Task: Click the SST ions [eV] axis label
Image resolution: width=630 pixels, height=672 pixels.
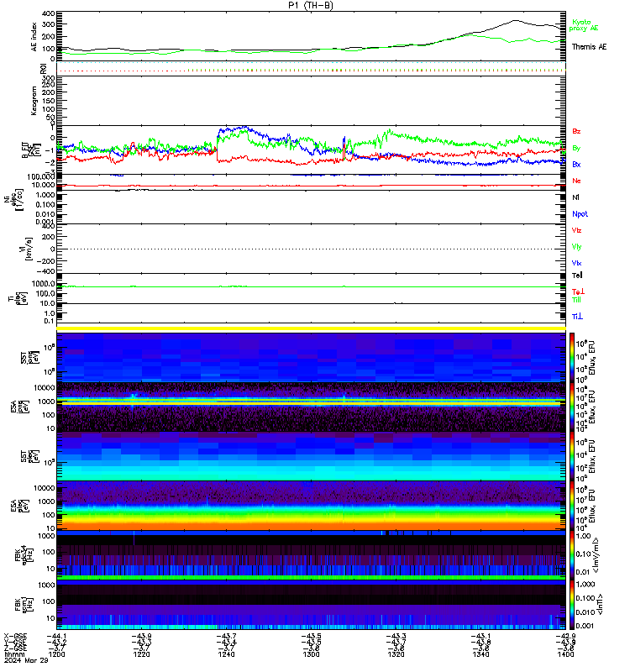Action: (30, 357)
